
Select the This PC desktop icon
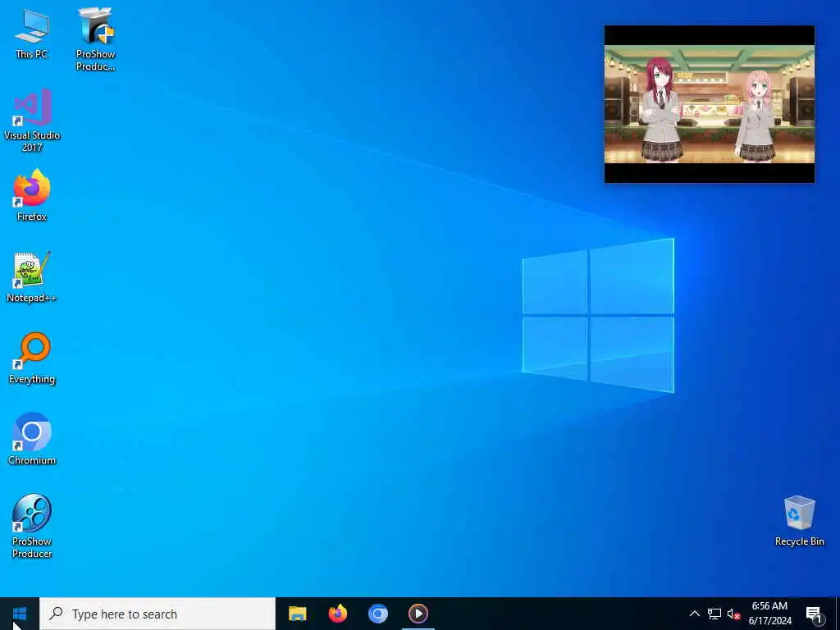point(32,34)
